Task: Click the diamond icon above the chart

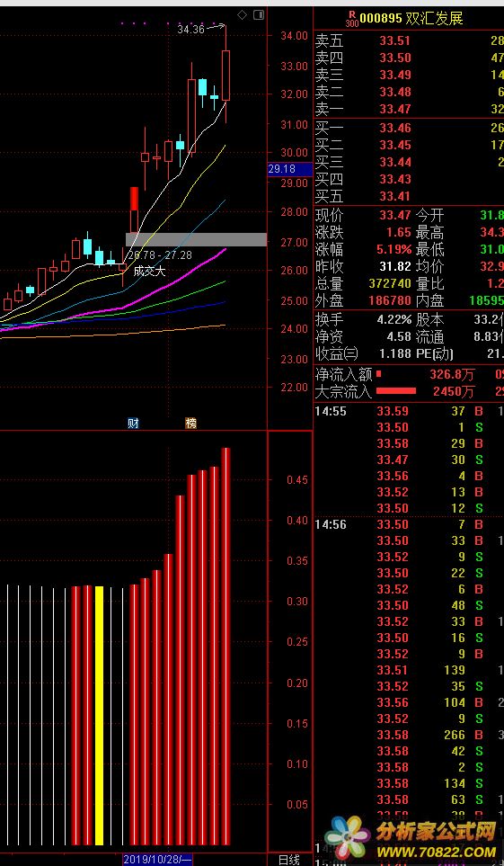Action: tap(242, 15)
